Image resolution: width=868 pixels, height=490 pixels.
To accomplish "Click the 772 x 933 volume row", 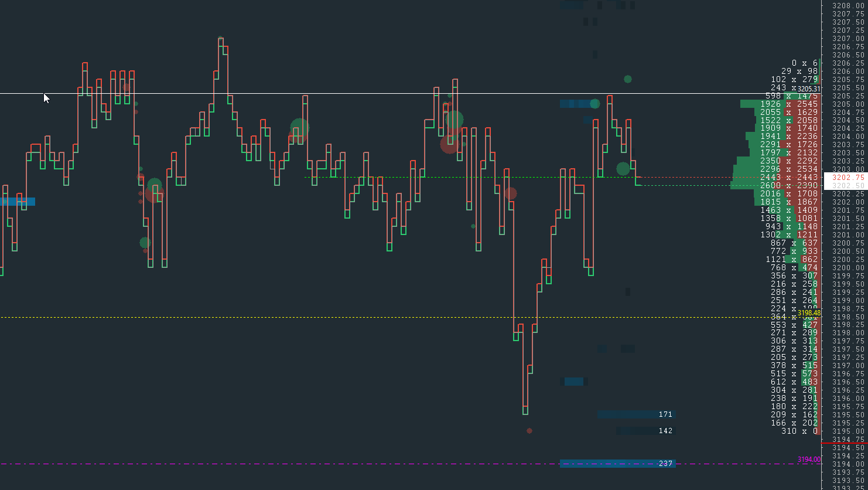I will coord(795,251).
